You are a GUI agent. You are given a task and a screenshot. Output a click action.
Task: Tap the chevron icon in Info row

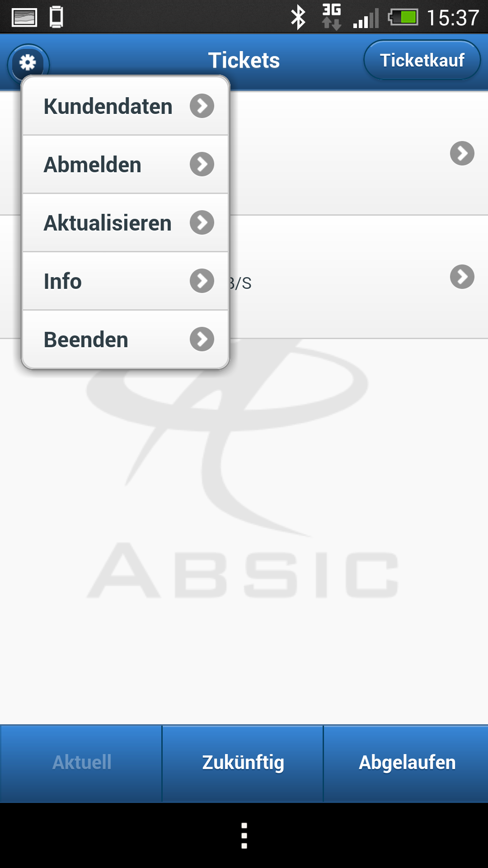[202, 281]
